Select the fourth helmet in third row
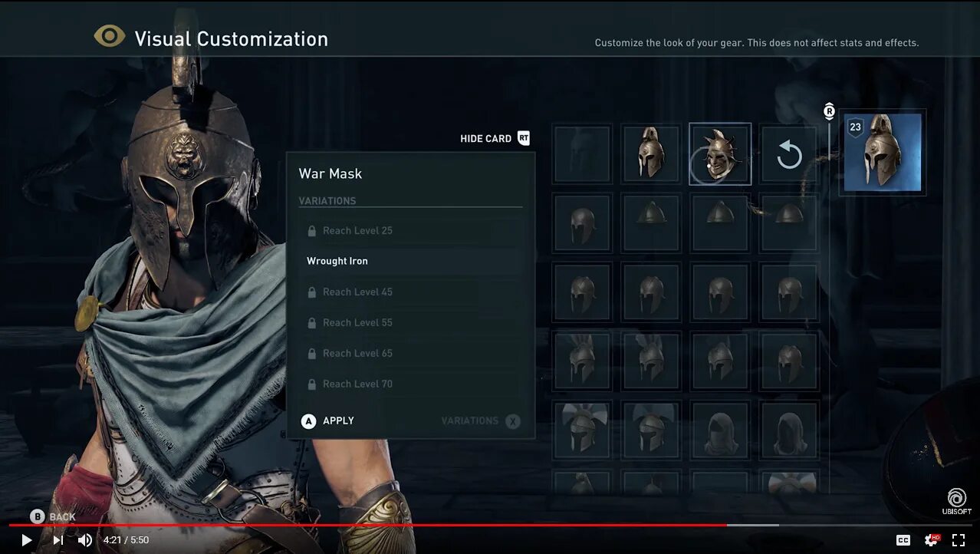Image resolution: width=980 pixels, height=554 pixels. (789, 292)
